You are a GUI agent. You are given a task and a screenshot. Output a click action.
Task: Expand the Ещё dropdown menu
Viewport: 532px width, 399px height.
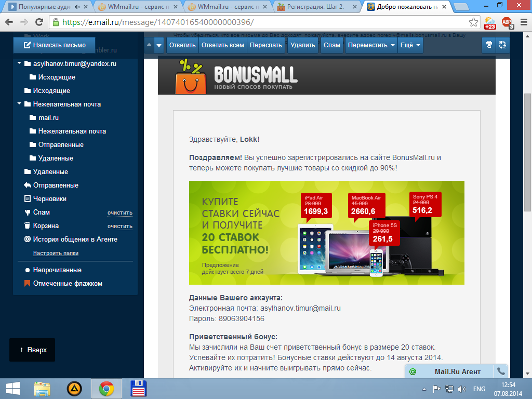(410, 45)
